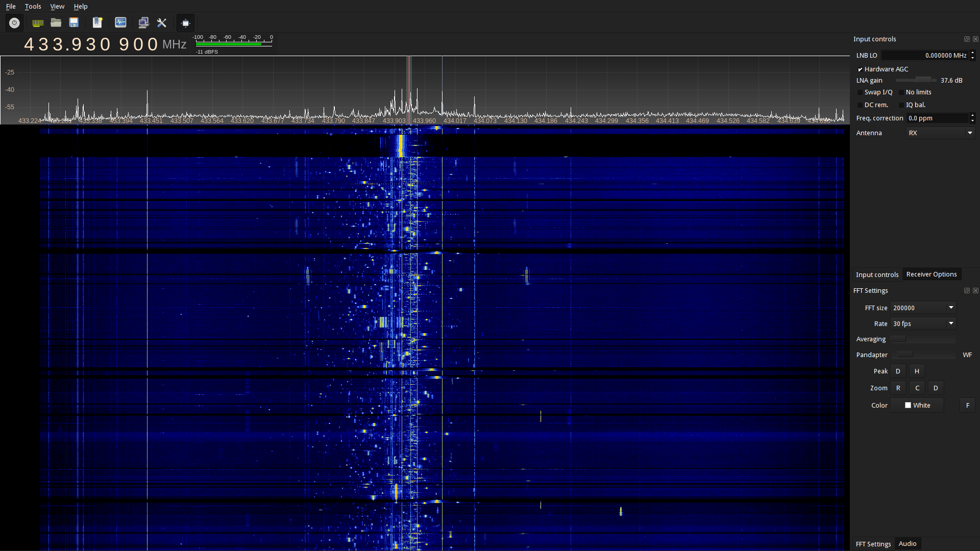The height and width of the screenshot is (551, 980).
Task: Toggle Peak hold H button
Action: coord(917,371)
